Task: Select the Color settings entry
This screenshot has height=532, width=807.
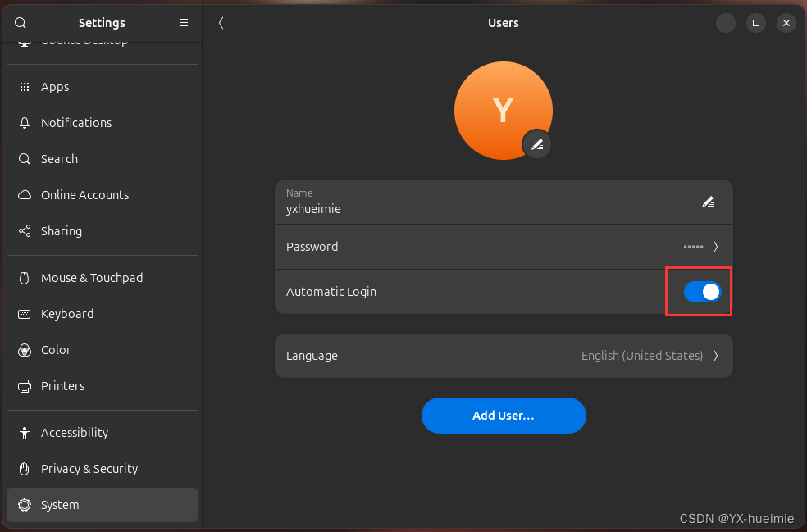Action: click(x=102, y=350)
